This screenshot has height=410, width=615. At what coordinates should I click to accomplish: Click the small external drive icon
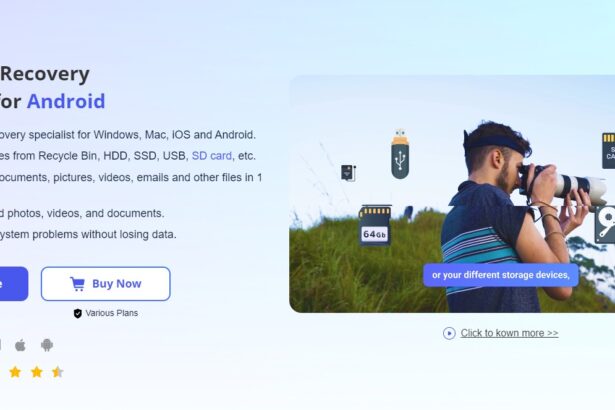(x=348, y=173)
